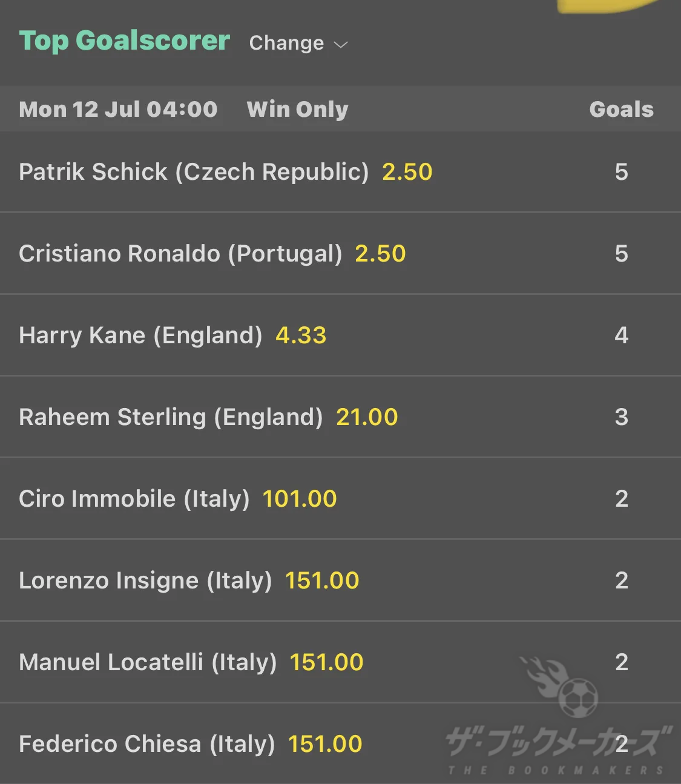Click the chevron next to Change
The image size is (681, 784).
click(x=341, y=45)
